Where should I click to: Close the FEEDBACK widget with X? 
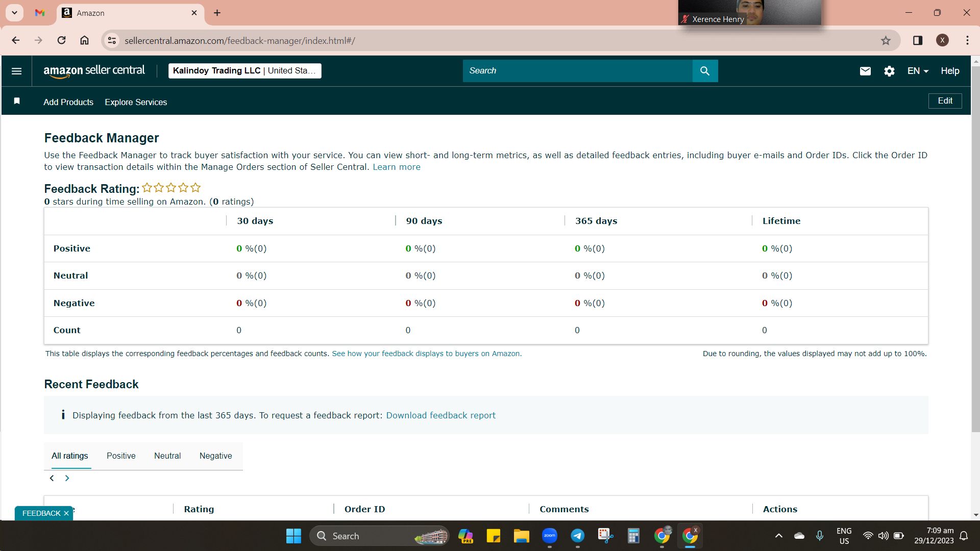tap(66, 513)
